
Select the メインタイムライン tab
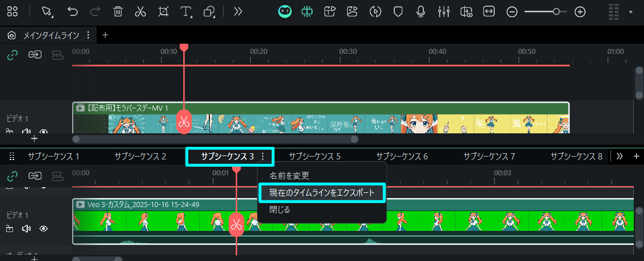pyautogui.click(x=51, y=35)
